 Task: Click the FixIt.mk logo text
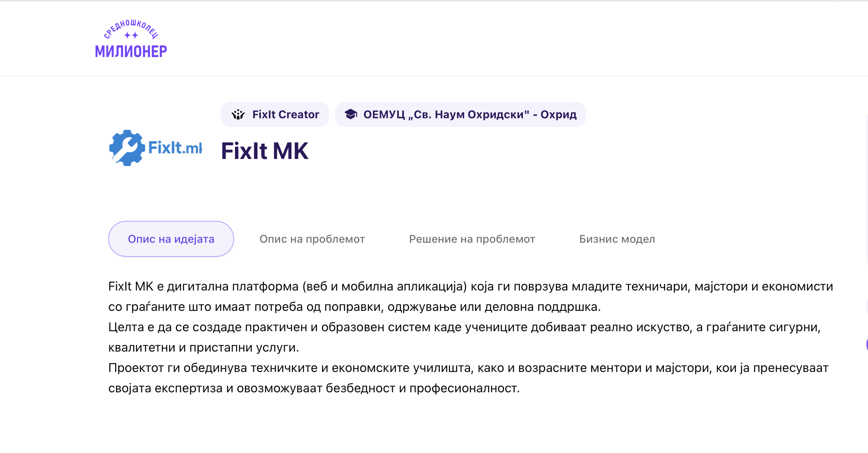[175, 148]
